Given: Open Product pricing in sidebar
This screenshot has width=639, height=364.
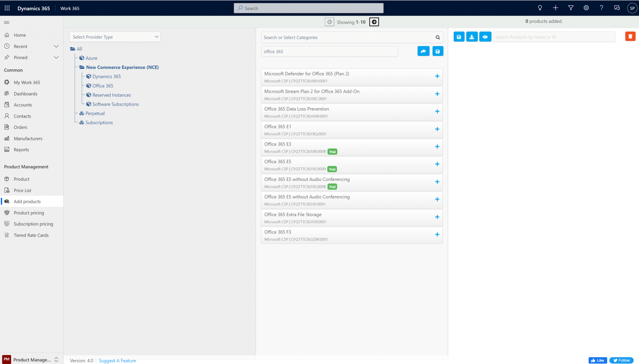Looking at the screenshot, I should (29, 213).
